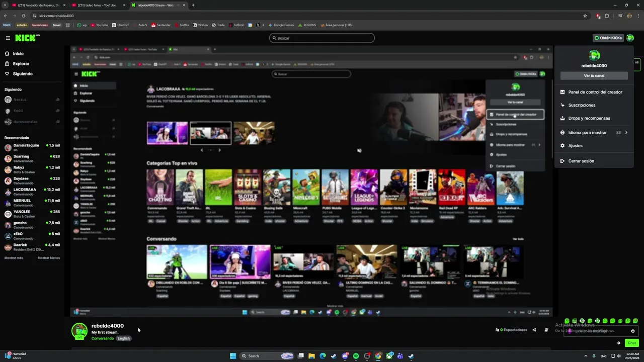Open chat settings gear icon
Screen dimensions: 644x362
click(619, 343)
